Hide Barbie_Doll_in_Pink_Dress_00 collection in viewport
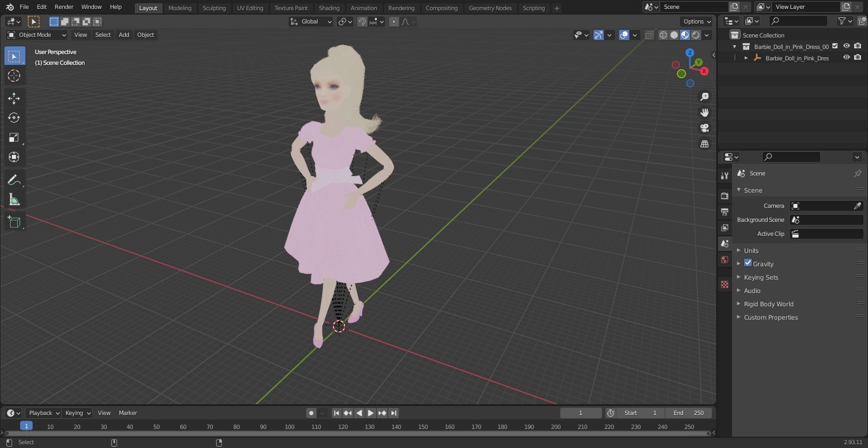This screenshot has height=448, width=868. (x=846, y=46)
